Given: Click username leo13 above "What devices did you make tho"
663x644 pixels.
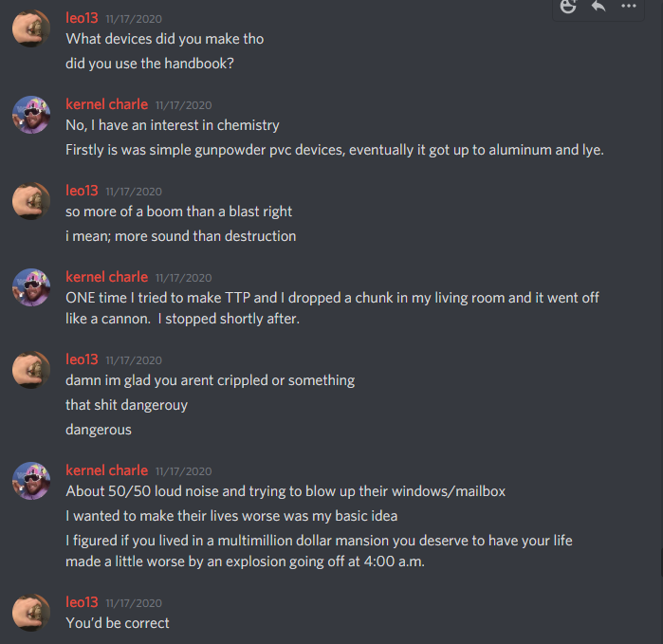Looking at the screenshot, I should [x=82, y=18].
